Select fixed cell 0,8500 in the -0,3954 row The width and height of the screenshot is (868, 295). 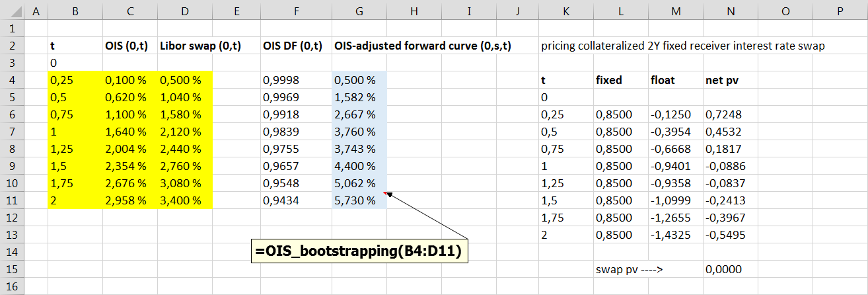621,132
